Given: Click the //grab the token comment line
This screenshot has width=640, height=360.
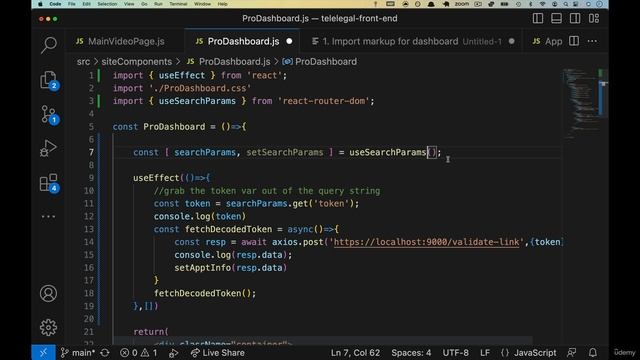Looking at the screenshot, I should pos(267,191).
